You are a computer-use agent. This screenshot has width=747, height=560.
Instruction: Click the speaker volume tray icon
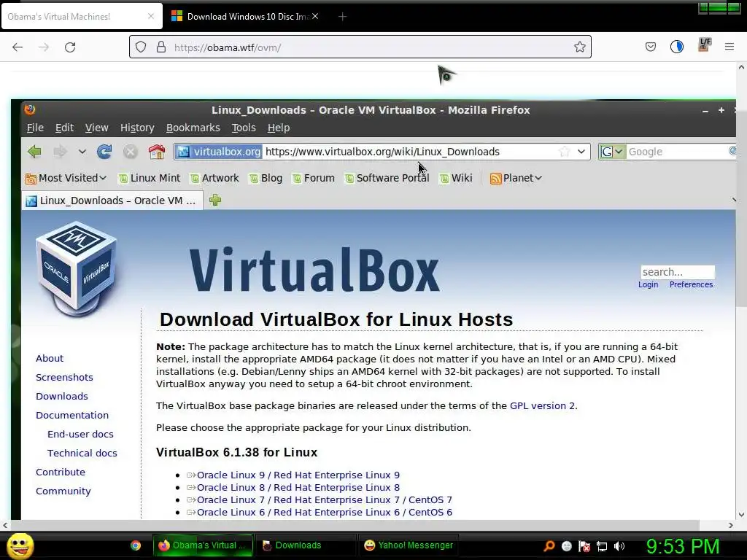tap(619, 546)
